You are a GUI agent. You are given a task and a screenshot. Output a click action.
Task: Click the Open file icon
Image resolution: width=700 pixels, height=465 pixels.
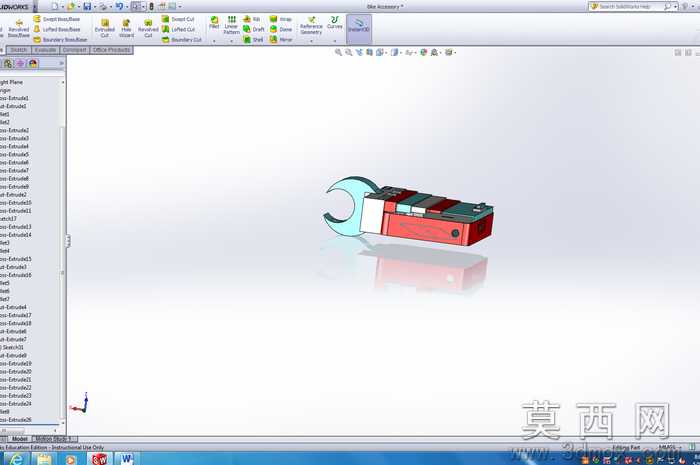tap(71, 6)
